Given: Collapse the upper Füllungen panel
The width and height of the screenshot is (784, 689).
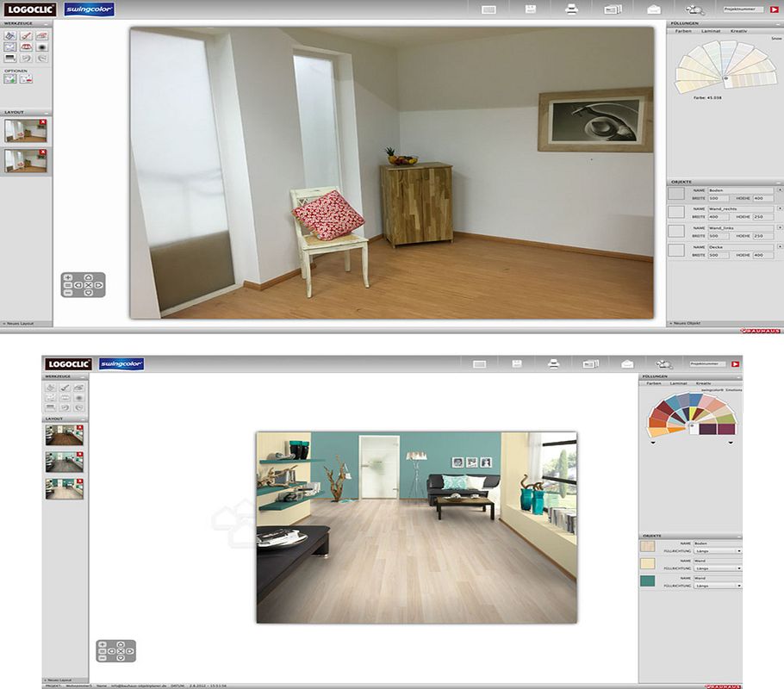Looking at the screenshot, I should (779, 23).
